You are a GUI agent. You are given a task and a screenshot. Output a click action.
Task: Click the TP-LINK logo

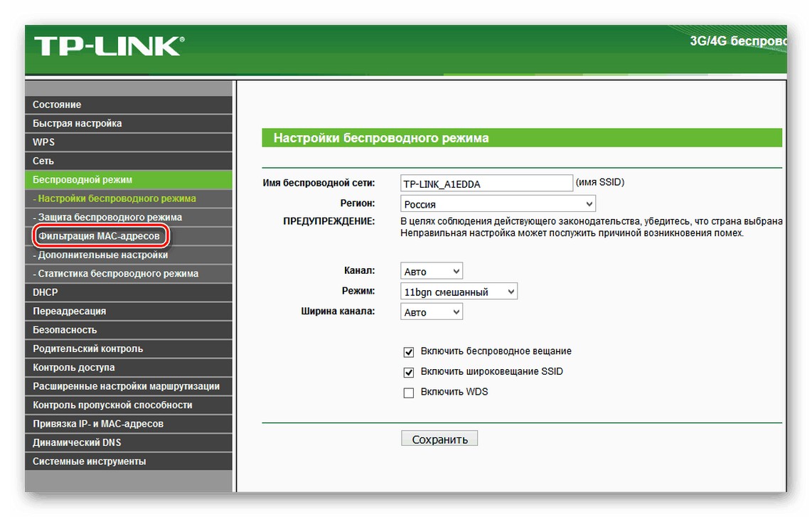pyautogui.click(x=109, y=46)
